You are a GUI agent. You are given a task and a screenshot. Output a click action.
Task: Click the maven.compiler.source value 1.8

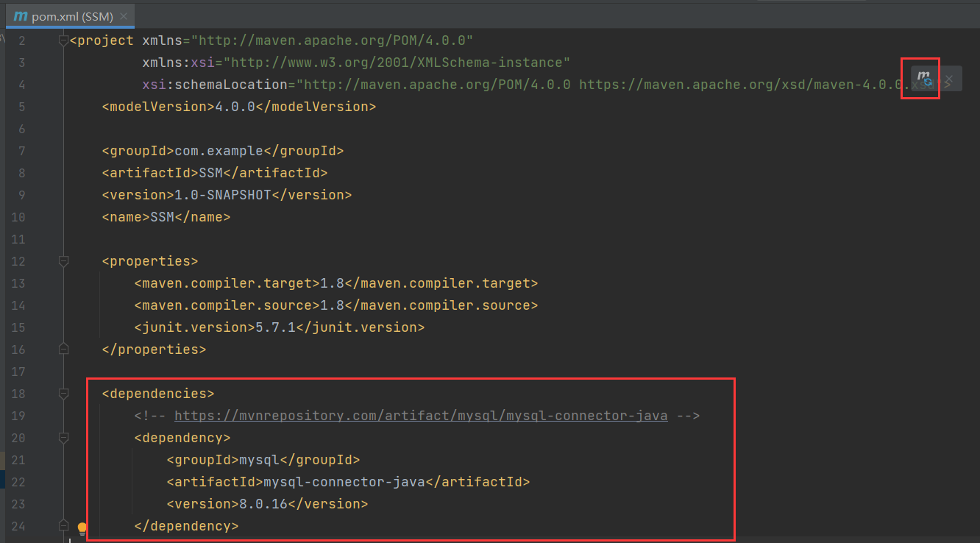[332, 305]
